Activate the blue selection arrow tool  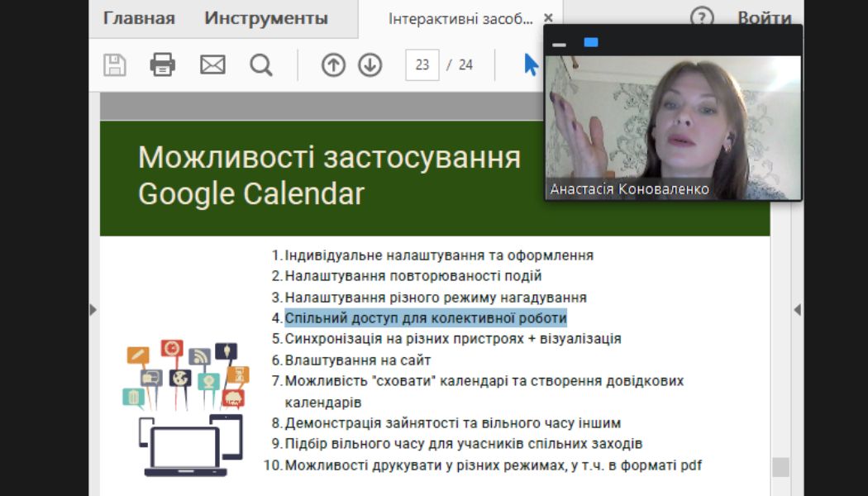click(x=531, y=64)
